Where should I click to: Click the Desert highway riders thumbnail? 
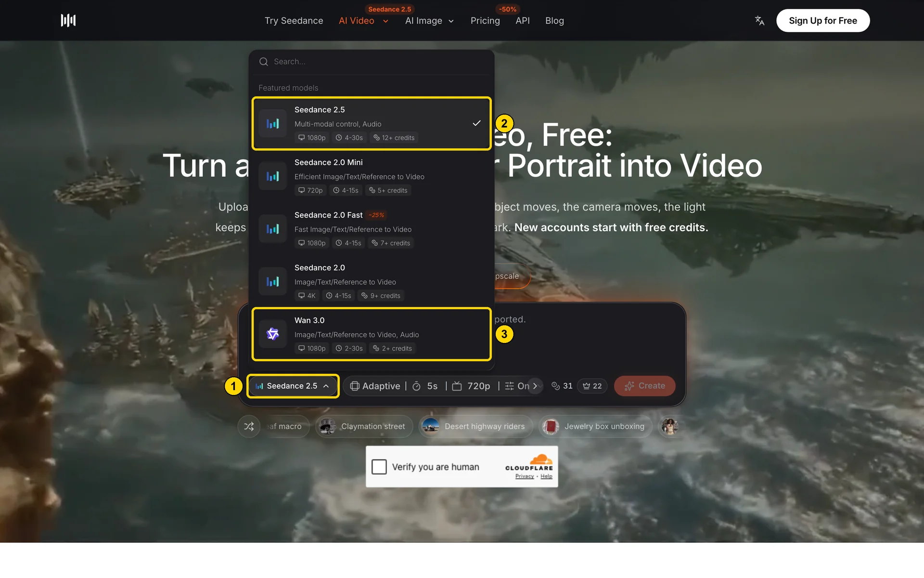431,426
